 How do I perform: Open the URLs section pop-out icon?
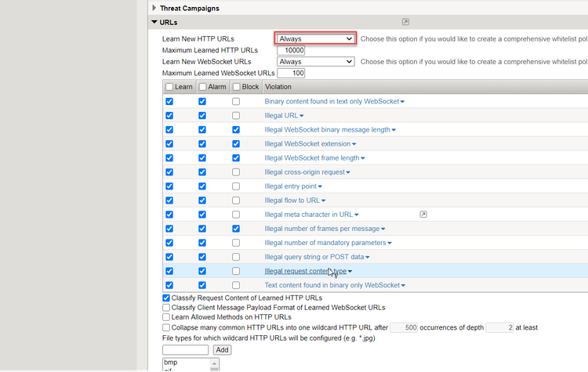coord(405,22)
